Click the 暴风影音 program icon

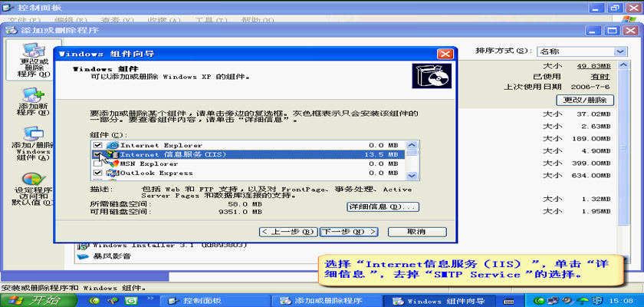tap(83, 256)
